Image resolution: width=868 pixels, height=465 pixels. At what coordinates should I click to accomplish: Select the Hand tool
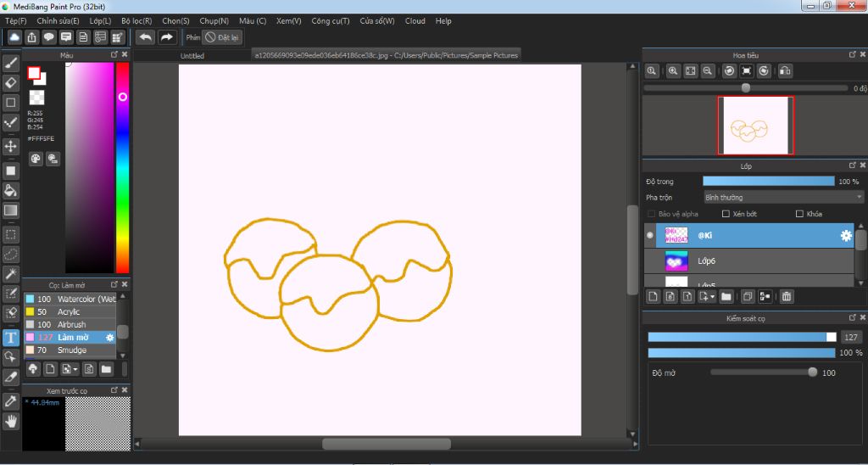click(x=10, y=421)
